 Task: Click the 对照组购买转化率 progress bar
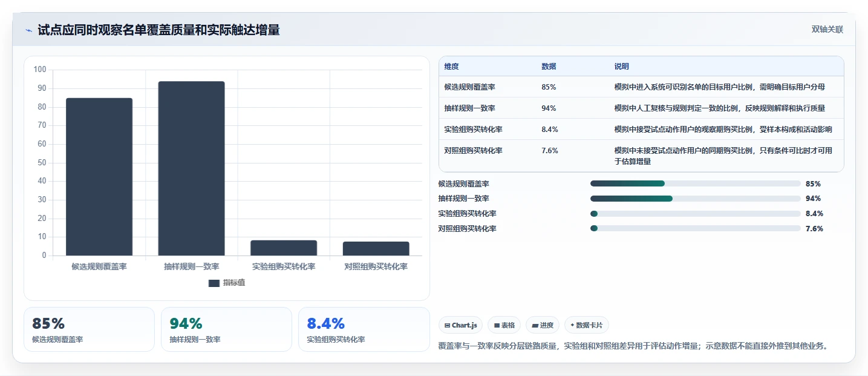pyautogui.click(x=696, y=229)
